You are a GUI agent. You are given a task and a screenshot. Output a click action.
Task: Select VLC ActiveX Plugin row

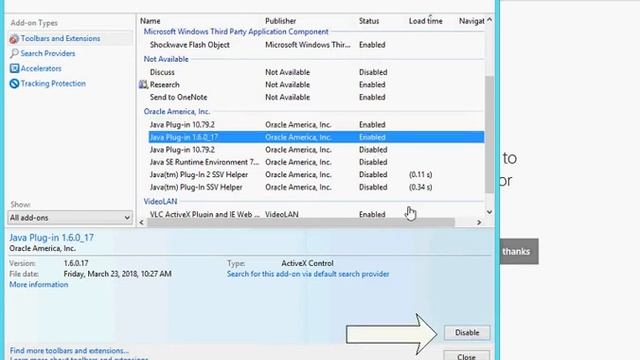[x=316, y=214]
